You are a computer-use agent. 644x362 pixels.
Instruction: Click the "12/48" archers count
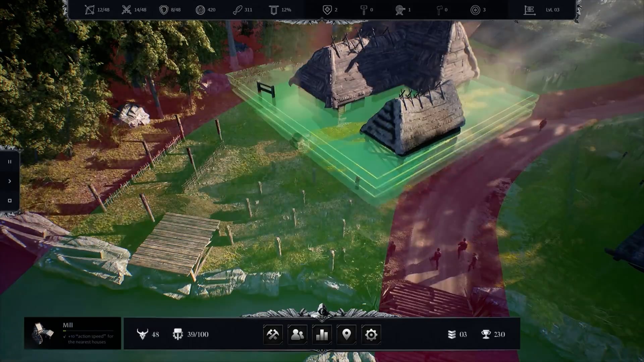coord(103,10)
